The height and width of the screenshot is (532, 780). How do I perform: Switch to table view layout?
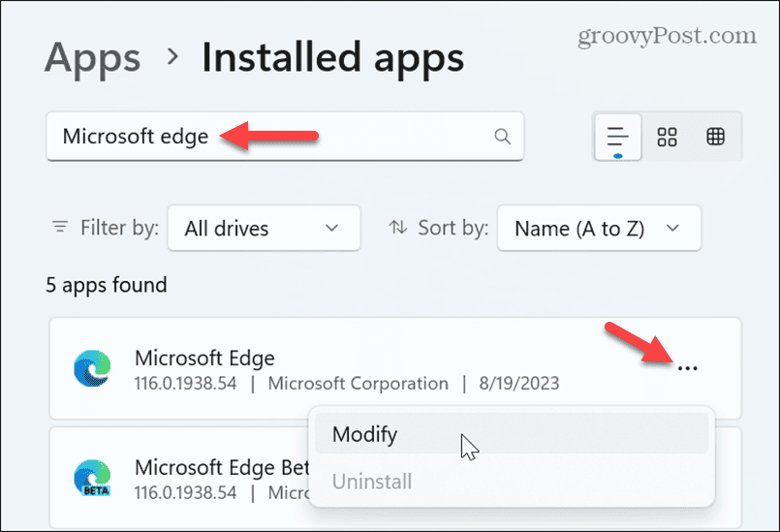click(x=715, y=137)
